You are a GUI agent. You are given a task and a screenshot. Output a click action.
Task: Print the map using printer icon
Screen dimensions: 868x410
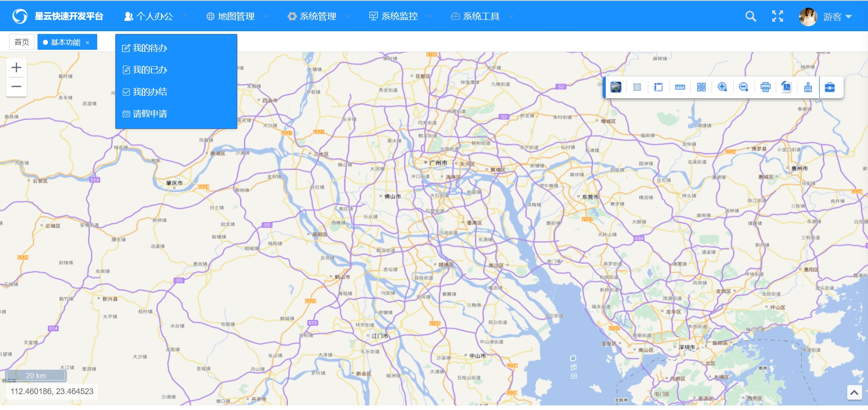(x=765, y=87)
